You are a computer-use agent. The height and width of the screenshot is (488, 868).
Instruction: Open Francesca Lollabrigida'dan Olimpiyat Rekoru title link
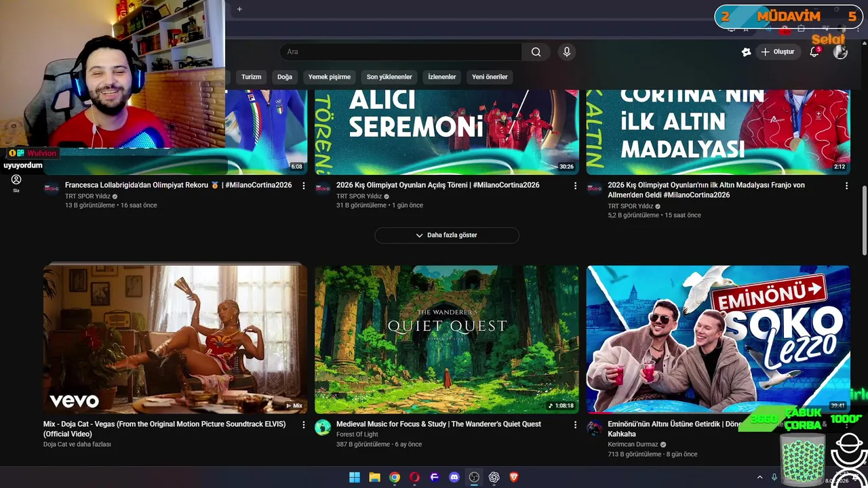[x=178, y=185]
